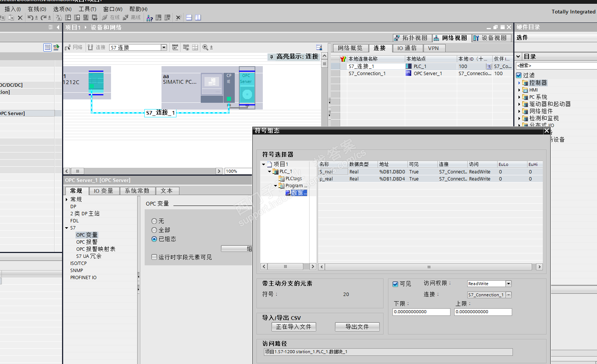Screen dimensions: 597x364
Task: Open the 网络概览 network overview tab
Action: click(350, 48)
